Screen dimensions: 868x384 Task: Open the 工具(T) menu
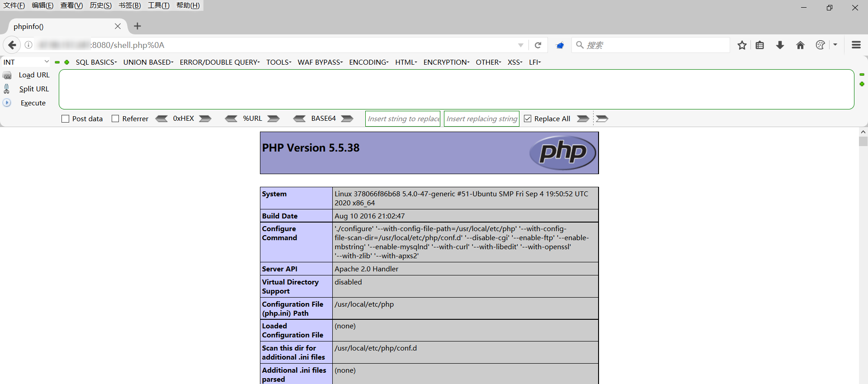(159, 5)
